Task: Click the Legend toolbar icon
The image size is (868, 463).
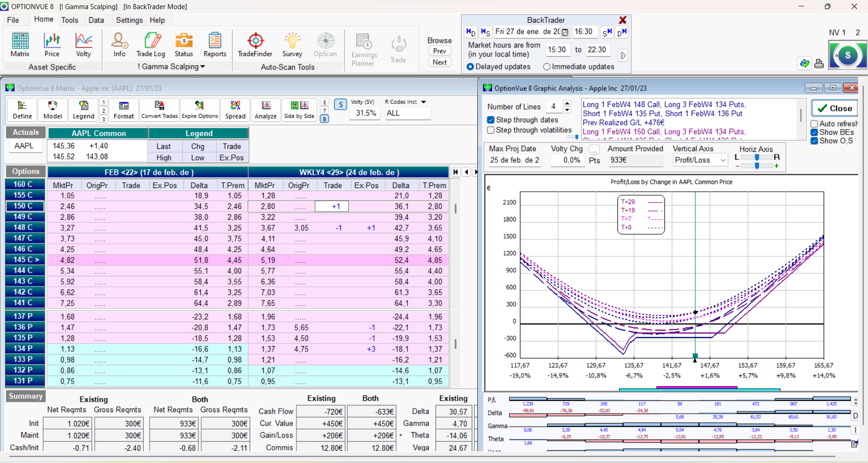Action: coord(83,110)
